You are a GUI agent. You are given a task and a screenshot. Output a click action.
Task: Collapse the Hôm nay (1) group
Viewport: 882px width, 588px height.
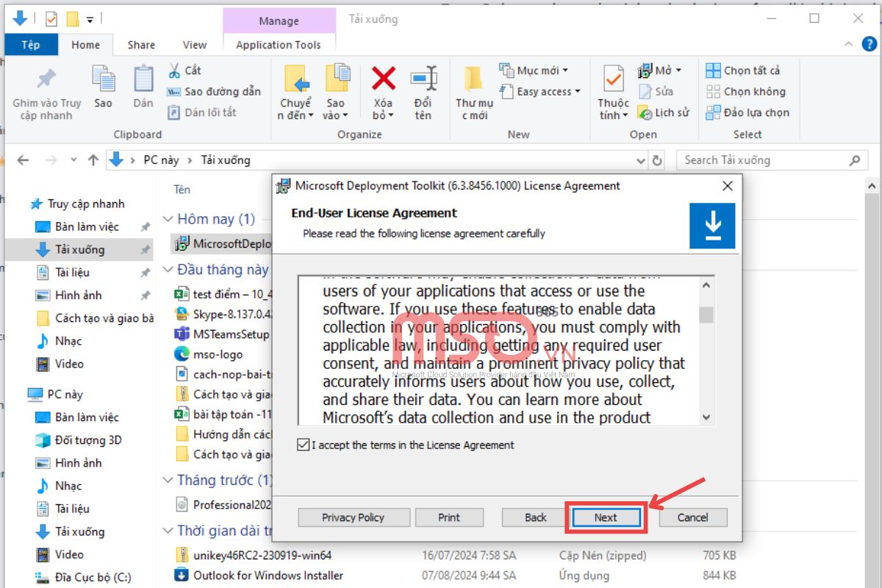tap(168, 219)
